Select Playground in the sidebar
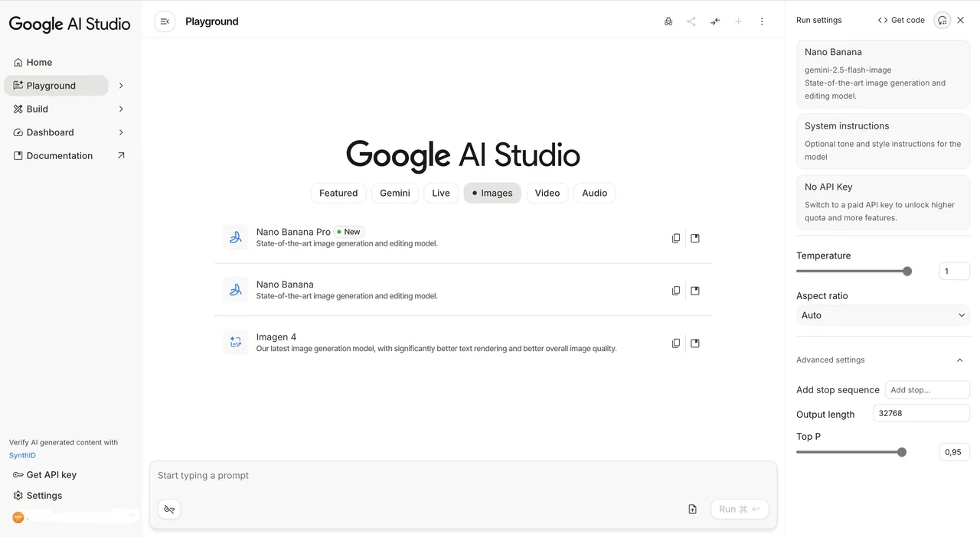The width and height of the screenshot is (980, 537). point(56,86)
